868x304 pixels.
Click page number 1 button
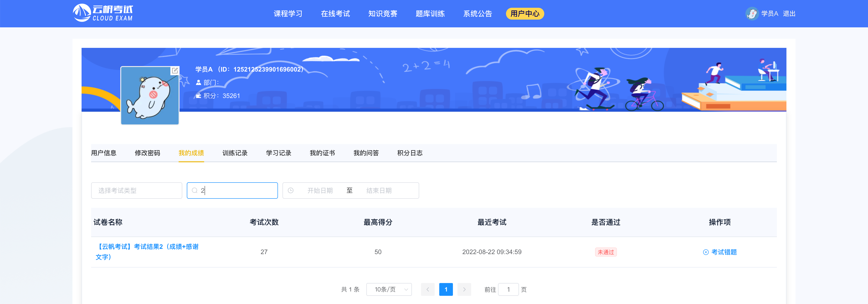click(446, 289)
